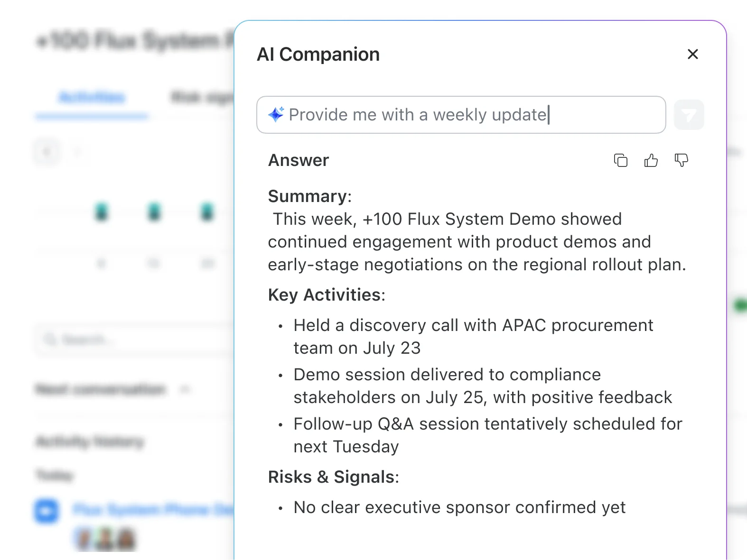This screenshot has width=747, height=560.
Task: Open the Risk signals tab
Action: tap(202, 97)
